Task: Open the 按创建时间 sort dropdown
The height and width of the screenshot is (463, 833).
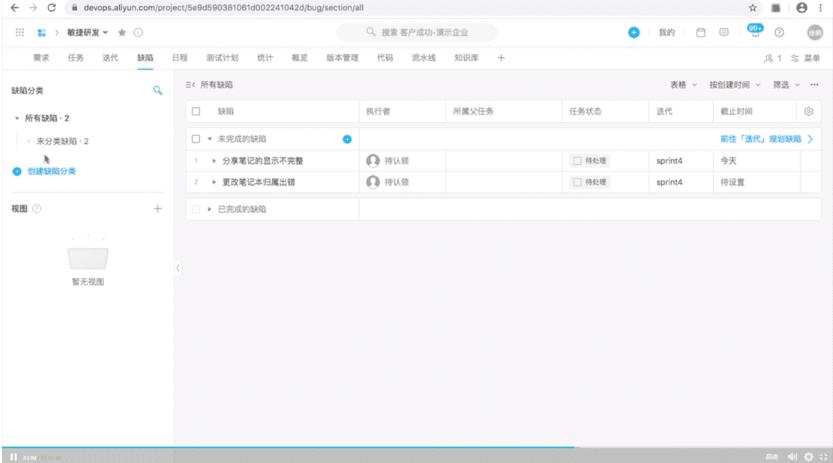Action: pos(735,84)
